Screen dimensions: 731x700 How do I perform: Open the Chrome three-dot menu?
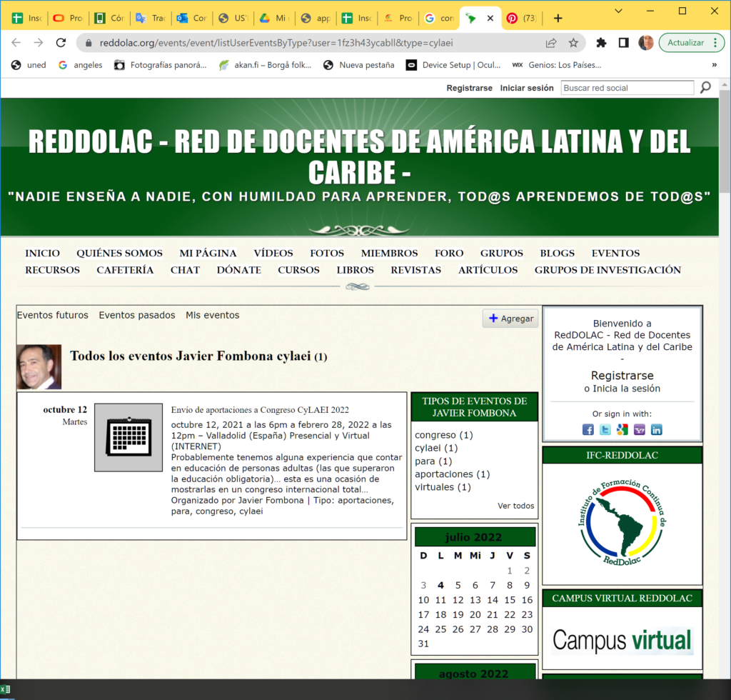[715, 43]
